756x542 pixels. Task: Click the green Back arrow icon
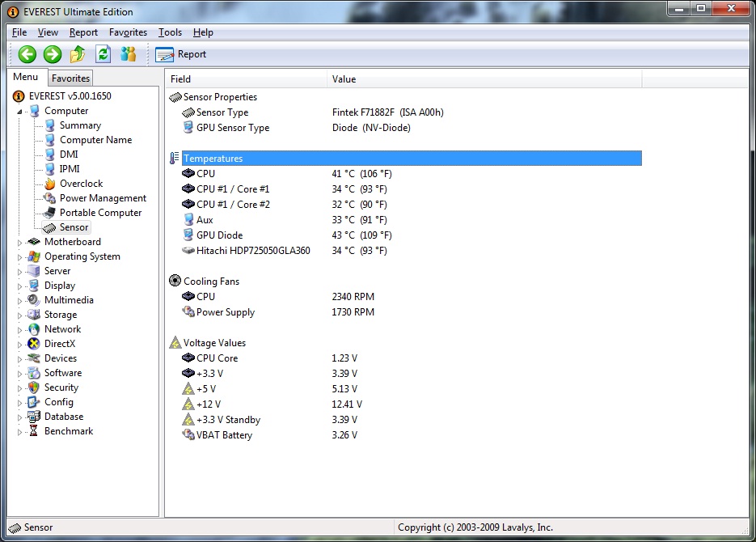(27, 54)
